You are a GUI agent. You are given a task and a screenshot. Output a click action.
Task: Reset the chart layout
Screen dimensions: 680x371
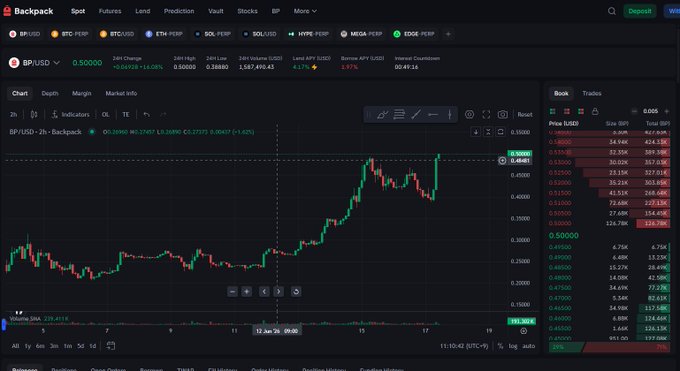coord(525,115)
